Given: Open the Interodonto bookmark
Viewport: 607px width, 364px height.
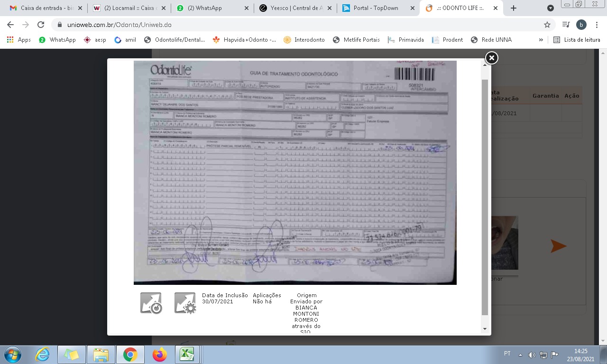Looking at the screenshot, I should click(304, 40).
